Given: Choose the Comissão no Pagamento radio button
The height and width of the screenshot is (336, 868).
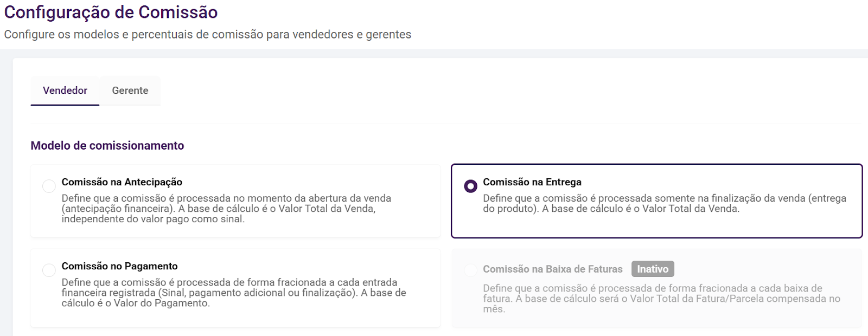Looking at the screenshot, I should pyautogui.click(x=49, y=270).
